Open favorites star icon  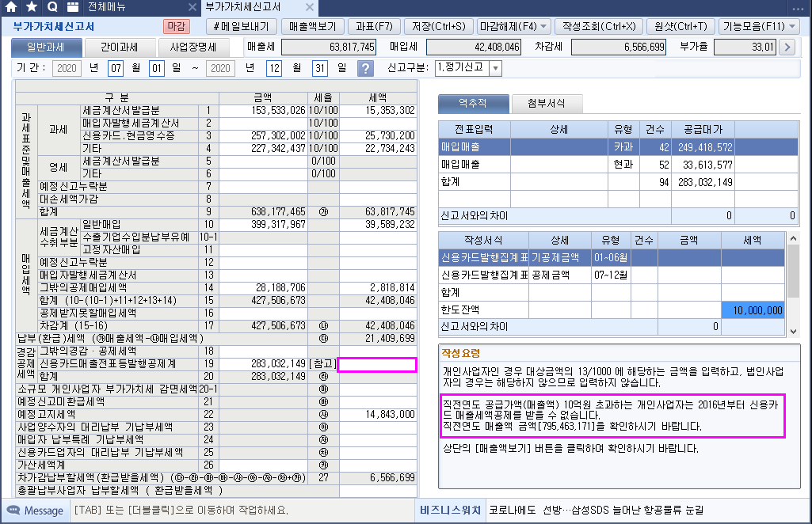tap(32, 6)
